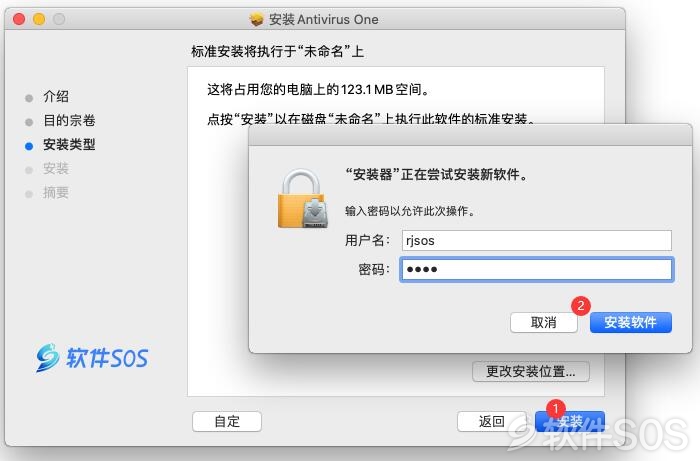Cancel the password prompt with 取消
The height and width of the screenshot is (461, 700).
544,322
